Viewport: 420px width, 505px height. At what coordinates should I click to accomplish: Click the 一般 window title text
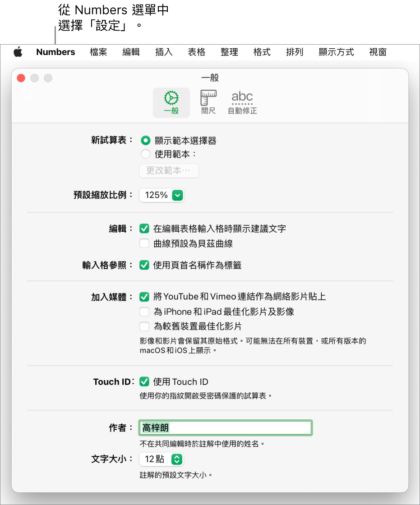tap(210, 78)
